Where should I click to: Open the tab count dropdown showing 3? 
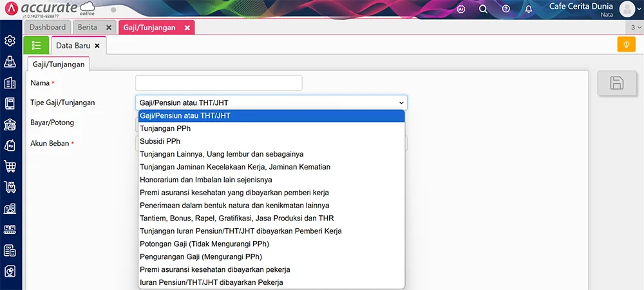(x=636, y=28)
